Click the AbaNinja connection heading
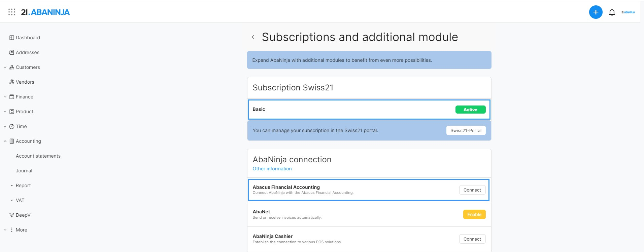644x252 pixels. 292,160
